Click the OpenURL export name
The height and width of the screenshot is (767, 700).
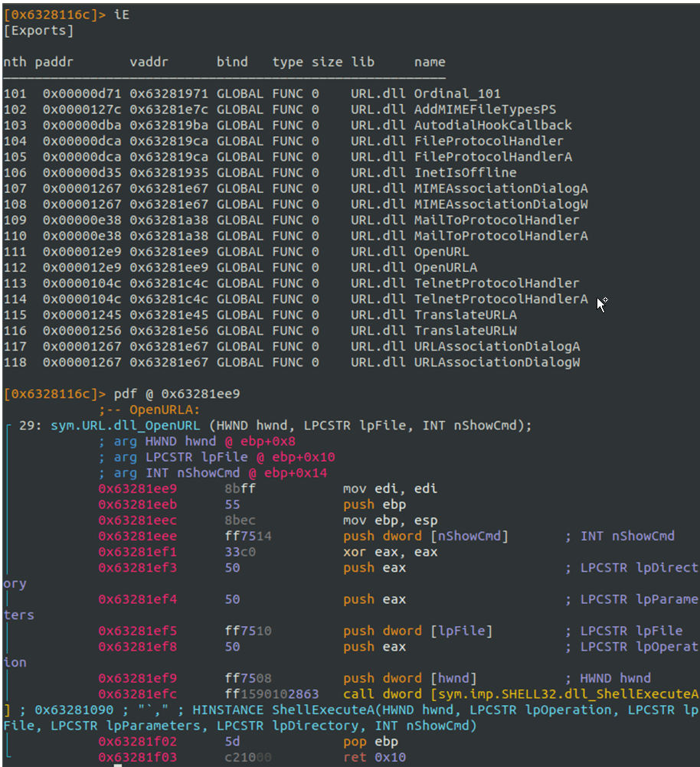point(441,252)
